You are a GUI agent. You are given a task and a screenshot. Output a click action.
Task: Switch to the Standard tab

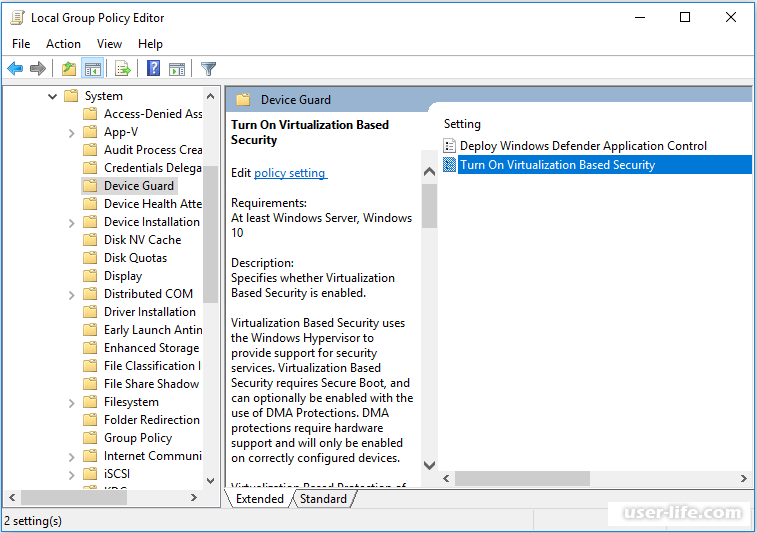click(323, 498)
